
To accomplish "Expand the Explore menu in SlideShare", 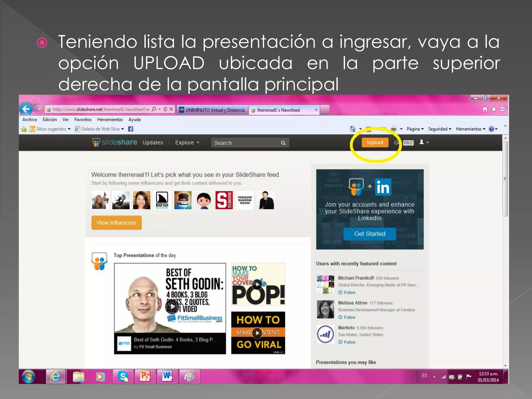I will pyautogui.click(x=187, y=143).
